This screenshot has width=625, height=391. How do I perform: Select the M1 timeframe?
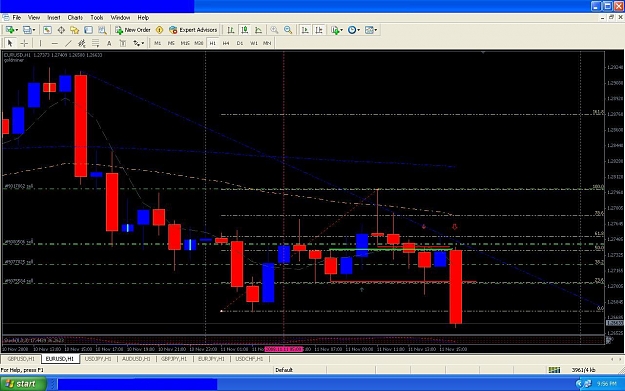pyautogui.click(x=157, y=43)
